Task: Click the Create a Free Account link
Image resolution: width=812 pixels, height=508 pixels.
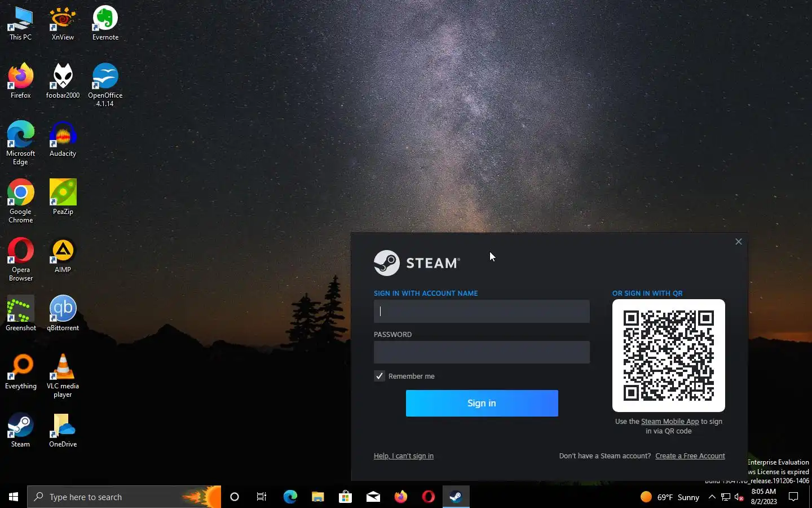Action: tap(690, 456)
